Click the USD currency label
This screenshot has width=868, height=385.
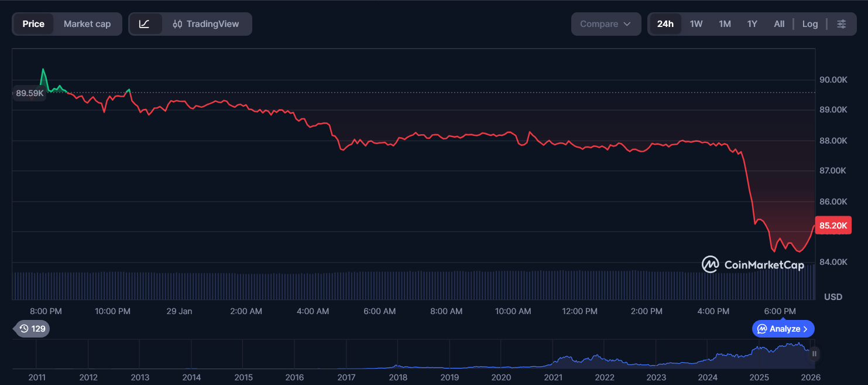pyautogui.click(x=833, y=297)
